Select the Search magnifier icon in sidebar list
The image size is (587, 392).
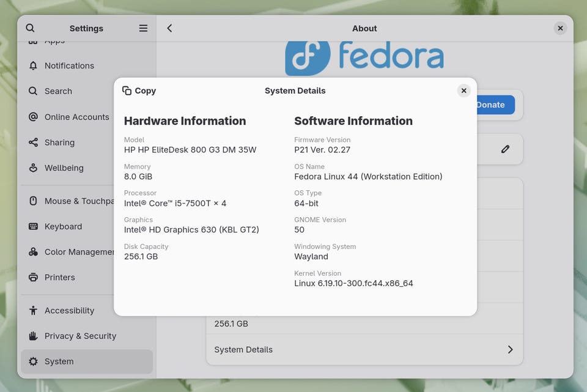coord(33,91)
